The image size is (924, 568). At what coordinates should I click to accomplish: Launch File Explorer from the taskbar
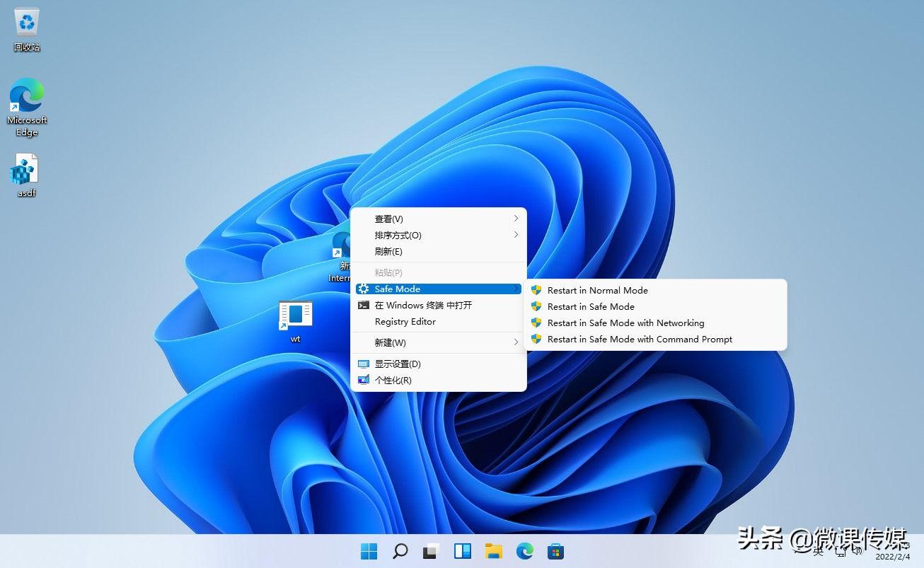(494, 551)
